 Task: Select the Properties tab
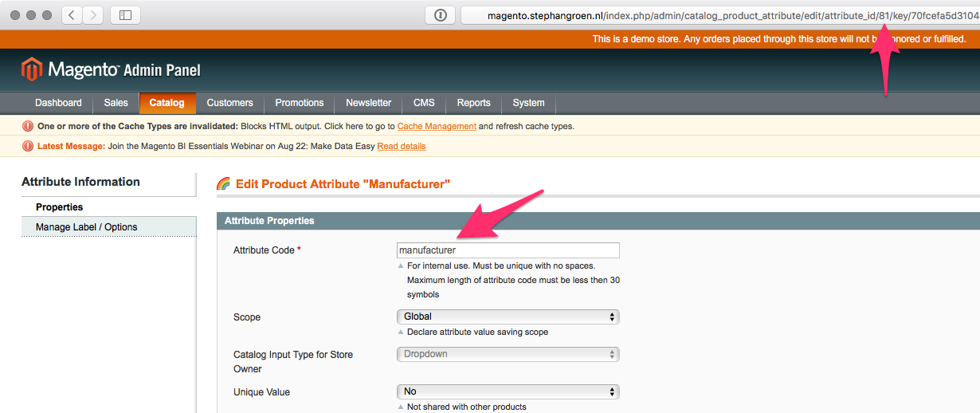coord(108,207)
